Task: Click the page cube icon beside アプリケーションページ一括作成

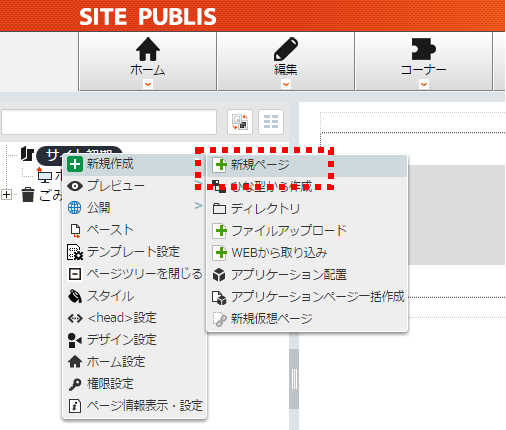Action: pos(219,297)
